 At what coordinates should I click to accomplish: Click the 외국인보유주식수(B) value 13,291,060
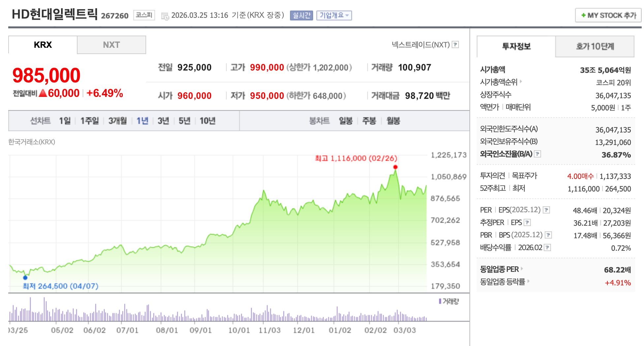point(613,142)
